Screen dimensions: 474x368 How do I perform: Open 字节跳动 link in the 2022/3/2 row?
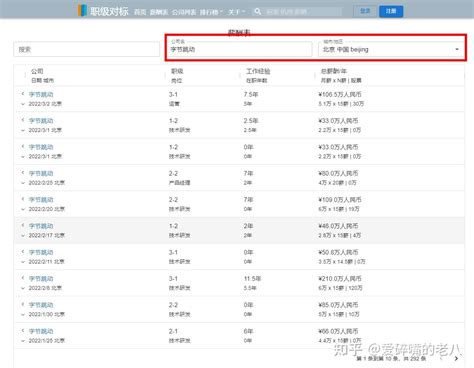[x=41, y=94]
